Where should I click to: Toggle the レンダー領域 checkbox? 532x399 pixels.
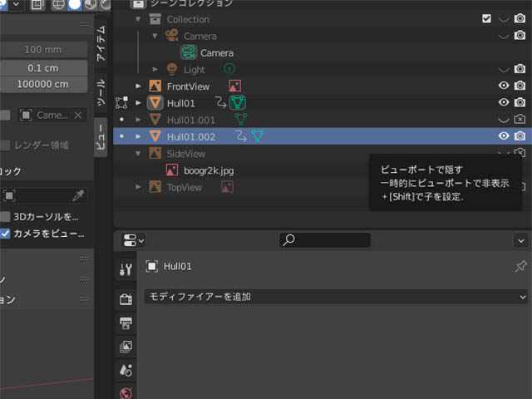tap(5, 145)
